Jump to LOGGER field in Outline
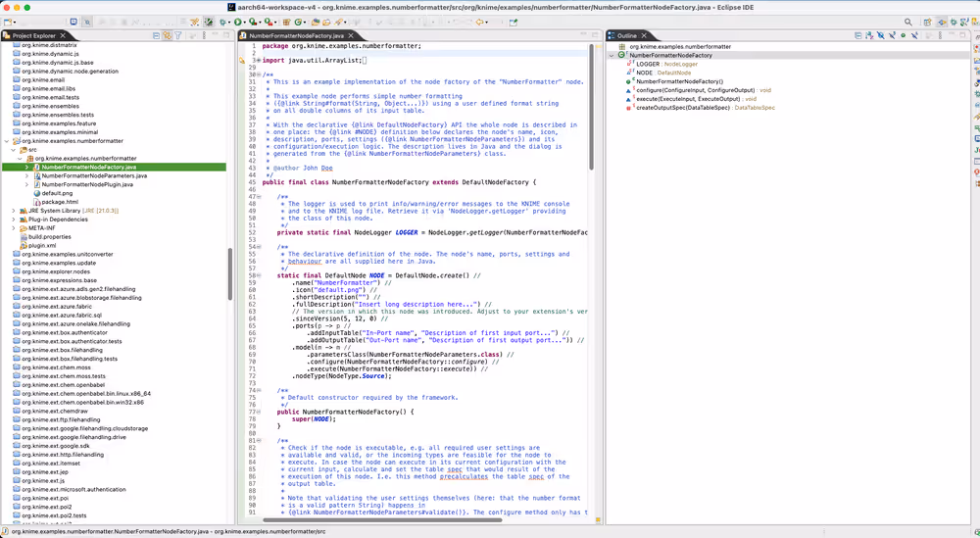 pyautogui.click(x=662, y=64)
